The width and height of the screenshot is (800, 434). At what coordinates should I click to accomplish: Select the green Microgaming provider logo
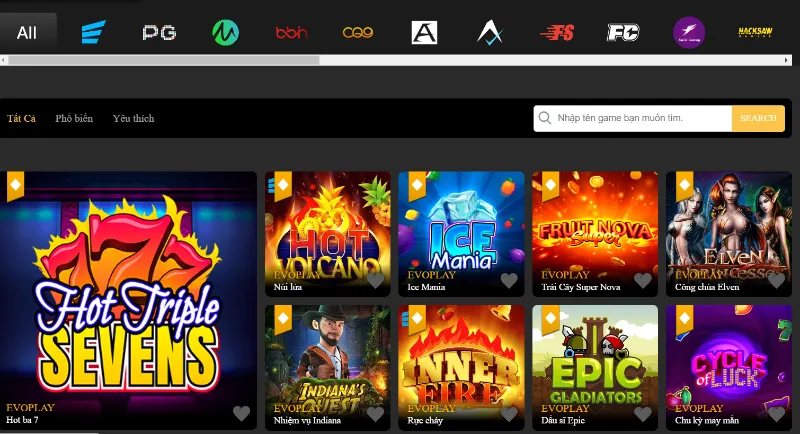pyautogui.click(x=225, y=33)
